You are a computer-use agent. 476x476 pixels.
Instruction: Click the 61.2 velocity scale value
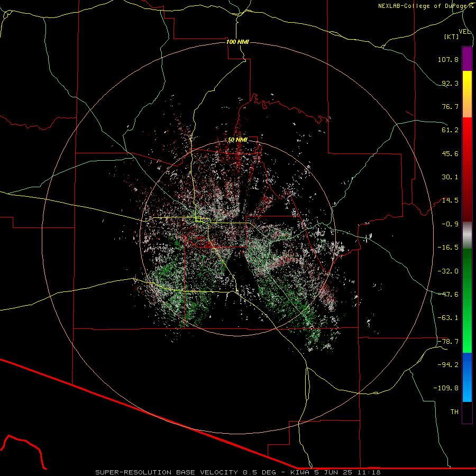(x=450, y=130)
